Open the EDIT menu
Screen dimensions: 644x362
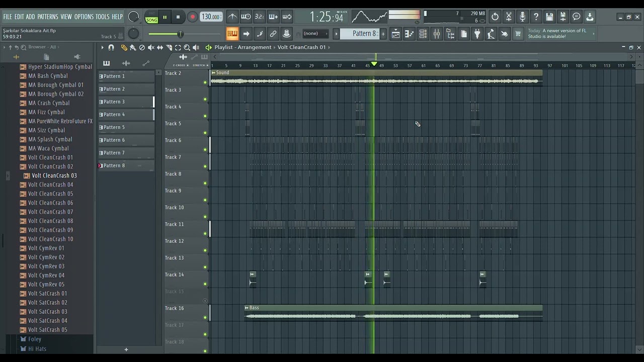(19, 17)
